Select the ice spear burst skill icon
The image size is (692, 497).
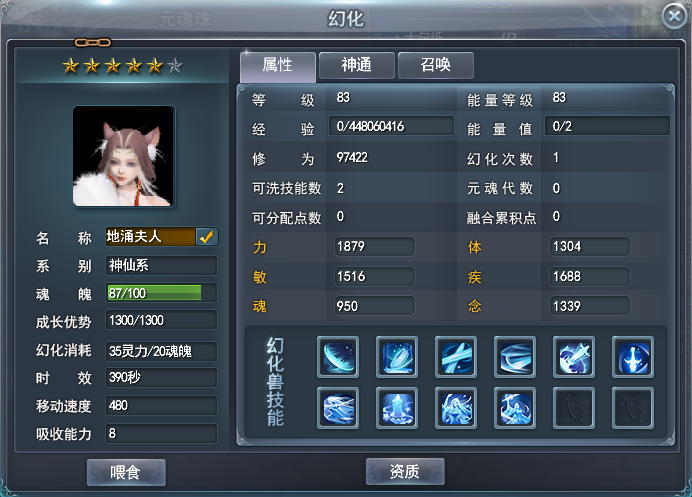pos(574,357)
